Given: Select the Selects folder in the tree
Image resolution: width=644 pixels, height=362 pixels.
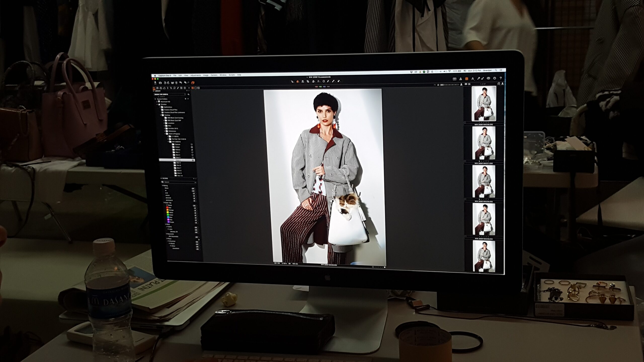Looking at the screenshot, I should (177, 150).
